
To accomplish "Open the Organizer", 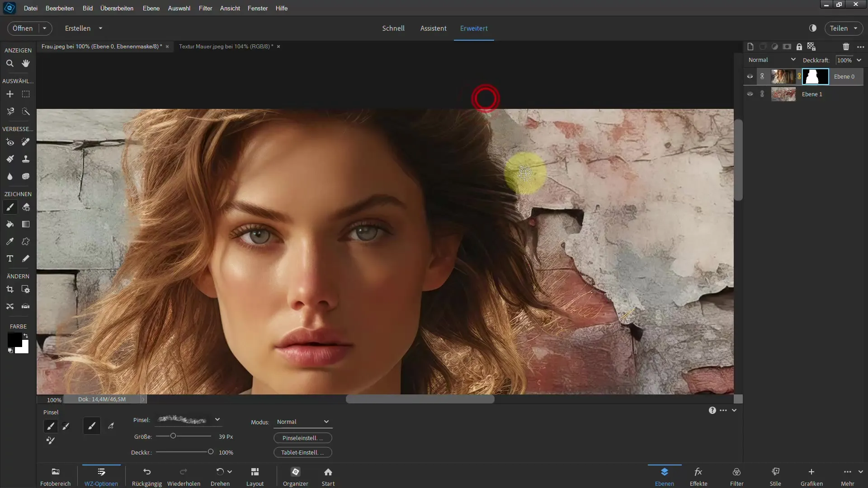I will 296,477.
